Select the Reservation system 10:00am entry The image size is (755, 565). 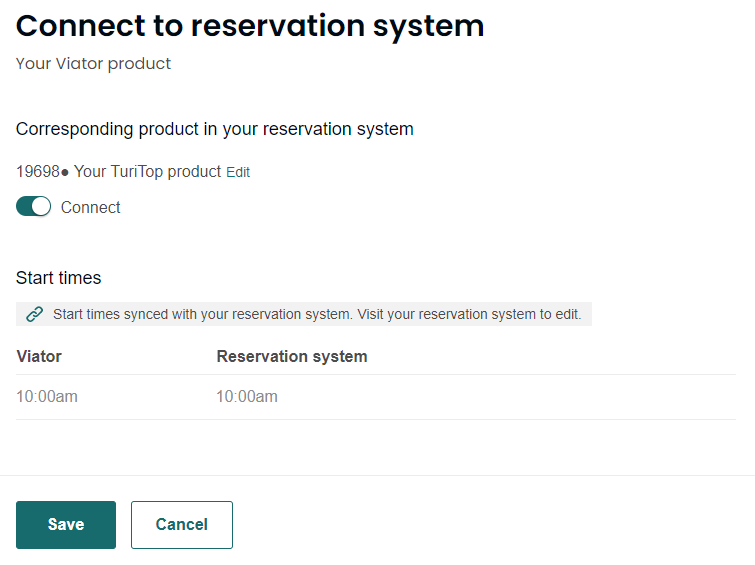pyautogui.click(x=247, y=396)
